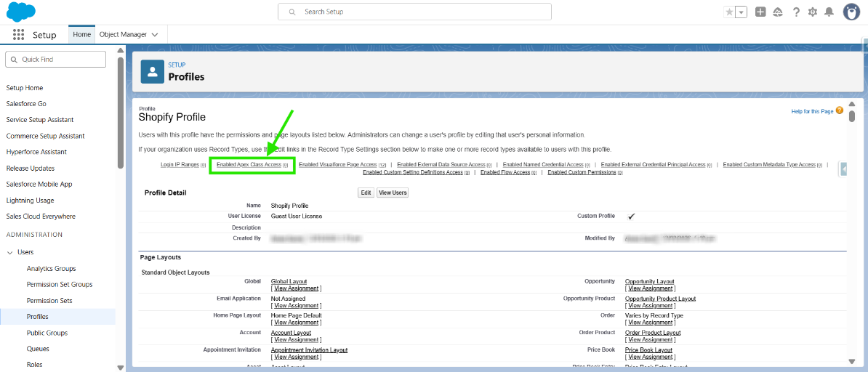868x372 pixels.
Task: Click the View Users button
Action: [x=393, y=193]
